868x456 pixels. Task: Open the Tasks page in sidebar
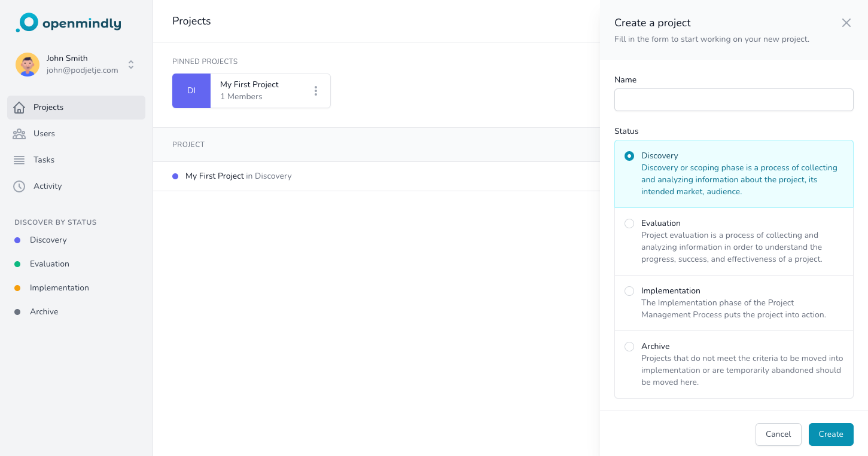tap(44, 160)
